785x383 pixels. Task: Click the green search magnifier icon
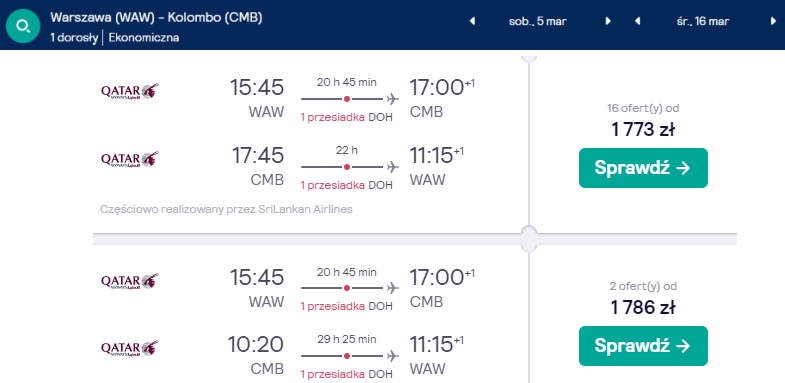[x=23, y=26]
